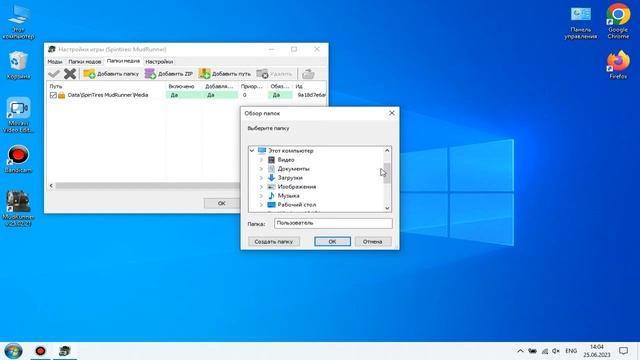This screenshot has width=640, height=360.
Task: Click ENG language indicator in taskbar
Action: click(x=571, y=351)
